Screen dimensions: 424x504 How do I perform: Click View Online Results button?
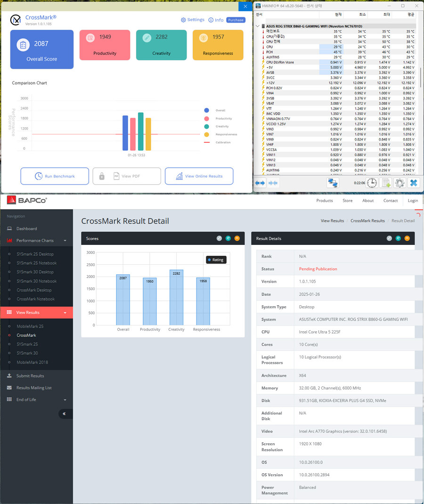tap(199, 176)
